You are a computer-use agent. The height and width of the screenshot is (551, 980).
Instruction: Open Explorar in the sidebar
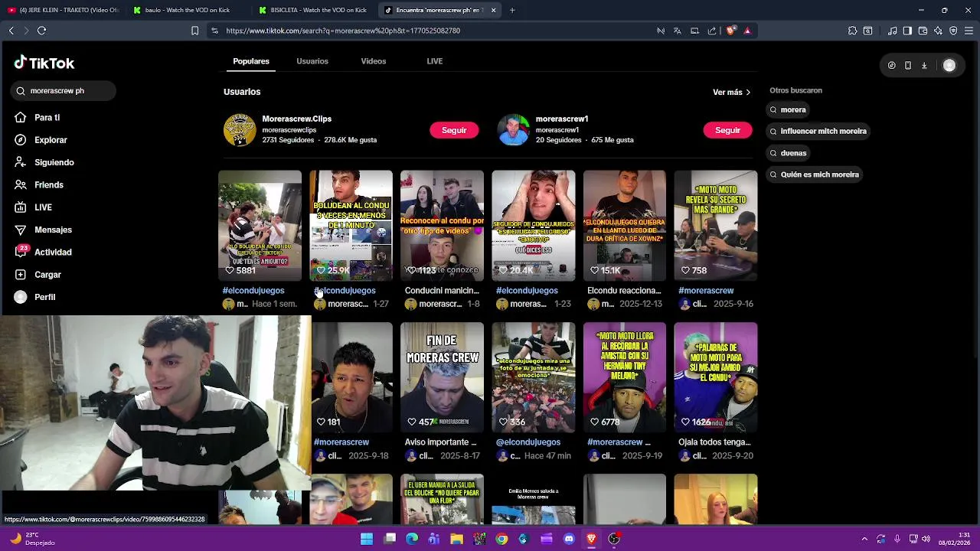click(51, 140)
